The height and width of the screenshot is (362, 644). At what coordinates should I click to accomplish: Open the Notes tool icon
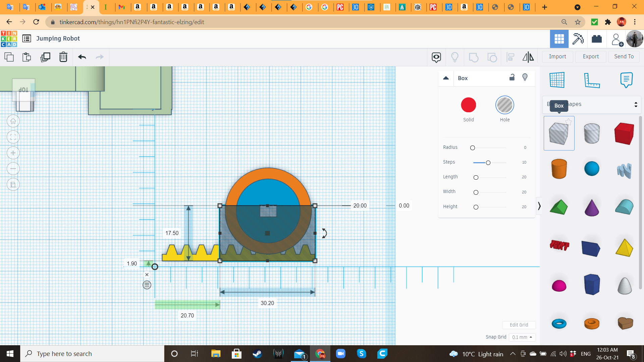[626, 80]
